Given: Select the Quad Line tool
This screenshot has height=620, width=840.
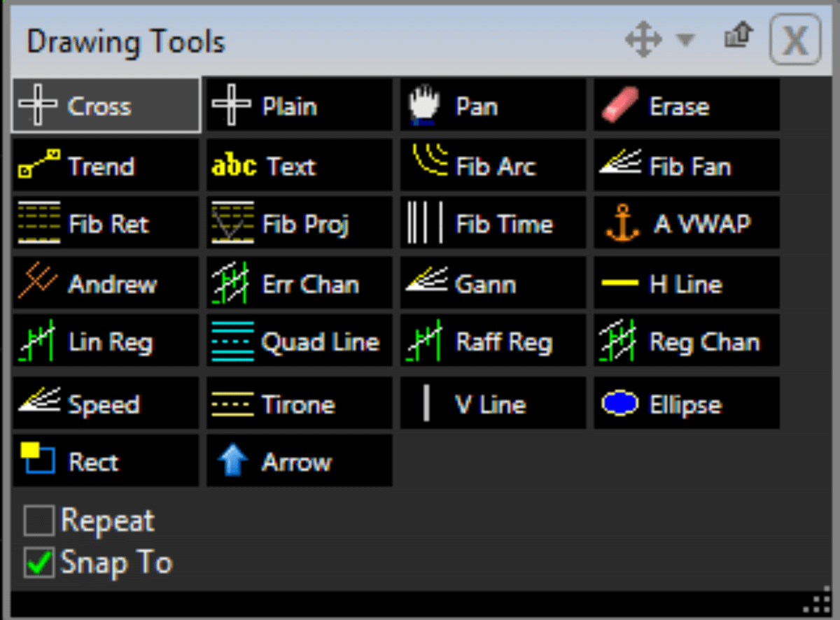Looking at the screenshot, I should point(300,341).
